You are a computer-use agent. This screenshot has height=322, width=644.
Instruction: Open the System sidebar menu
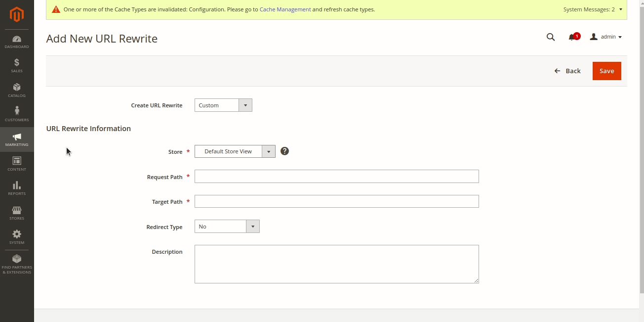pos(17,237)
